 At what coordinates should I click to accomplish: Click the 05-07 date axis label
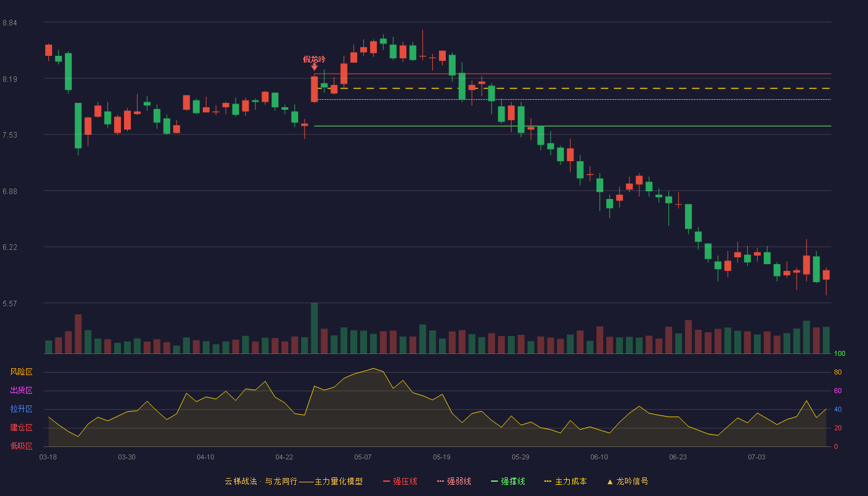click(363, 457)
